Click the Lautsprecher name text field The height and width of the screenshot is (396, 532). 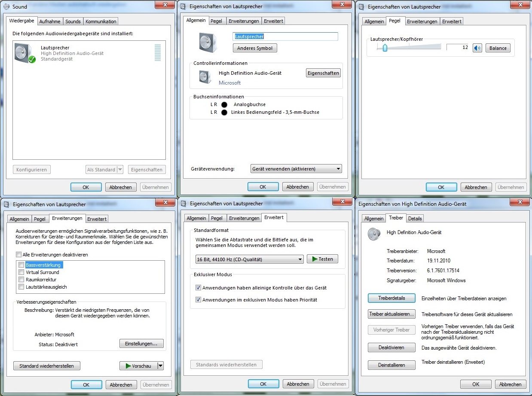[285, 37]
